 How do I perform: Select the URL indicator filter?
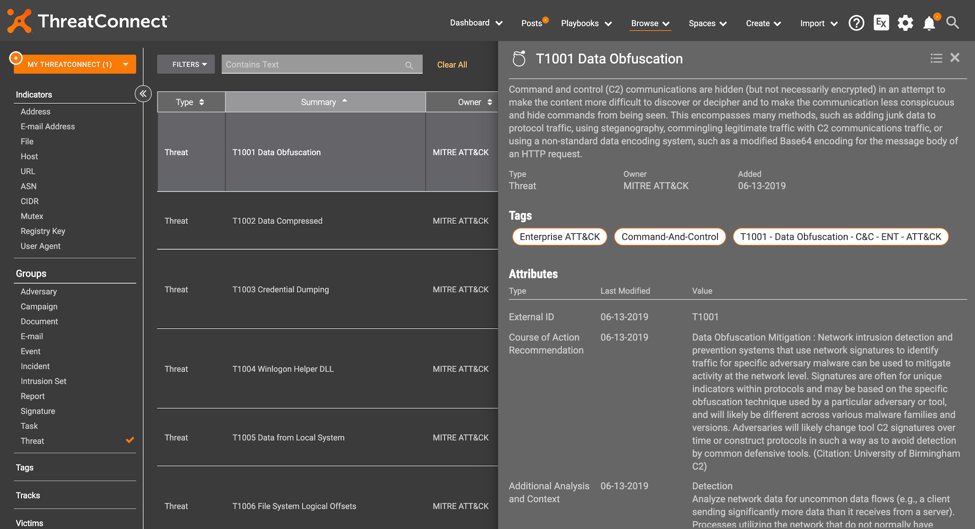pyautogui.click(x=28, y=171)
